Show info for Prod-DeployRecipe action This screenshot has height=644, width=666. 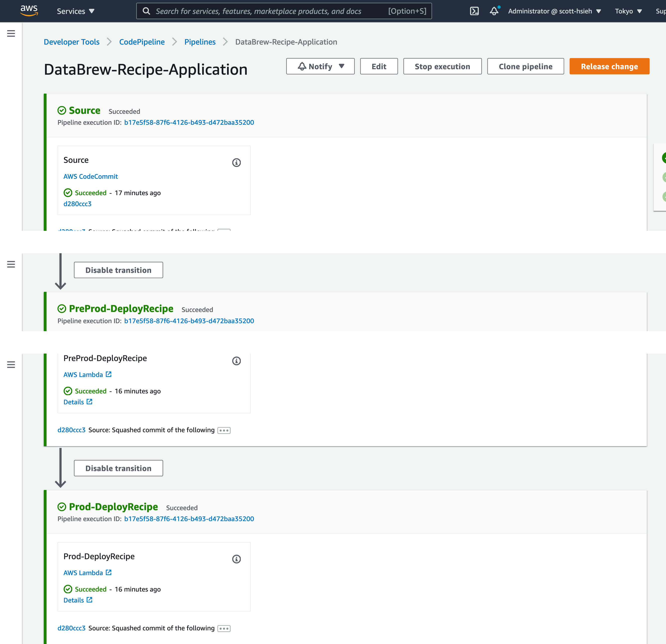[x=236, y=559]
